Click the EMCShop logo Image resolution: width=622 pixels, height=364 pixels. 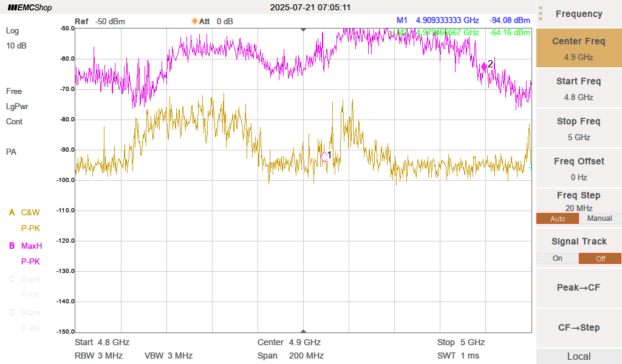(30, 8)
